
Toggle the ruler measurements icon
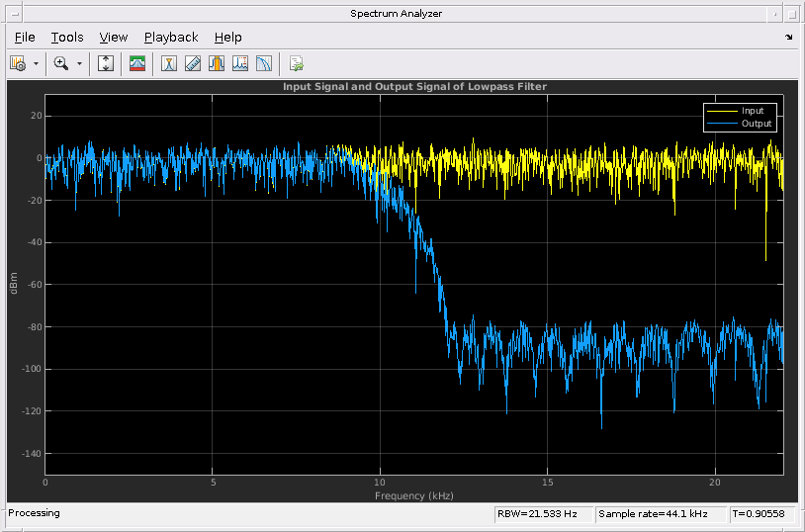[193, 63]
